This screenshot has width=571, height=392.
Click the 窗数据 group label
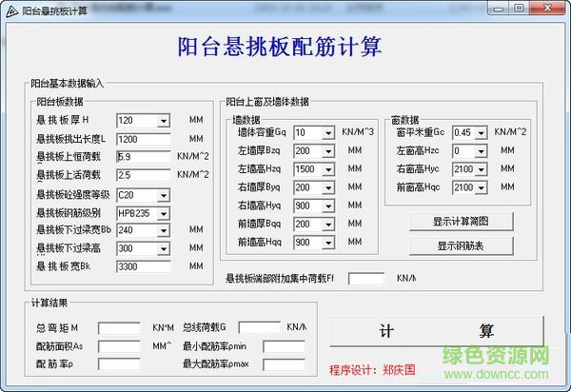405,120
